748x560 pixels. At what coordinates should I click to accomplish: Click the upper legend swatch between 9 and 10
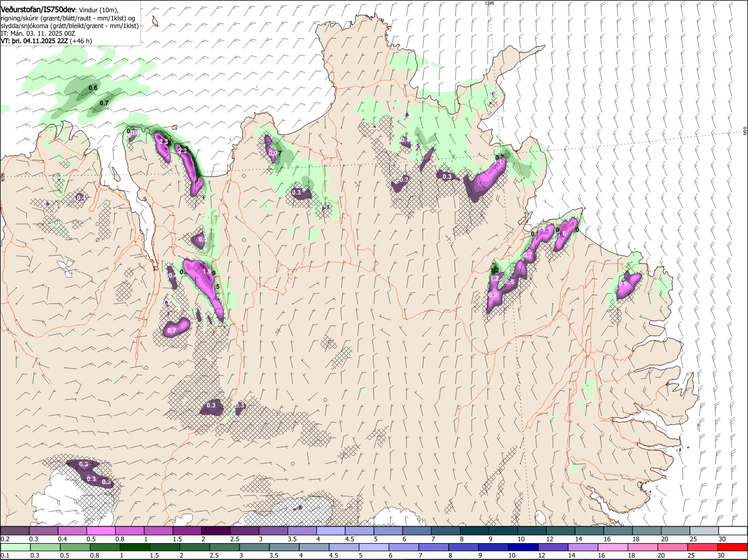pos(503,530)
